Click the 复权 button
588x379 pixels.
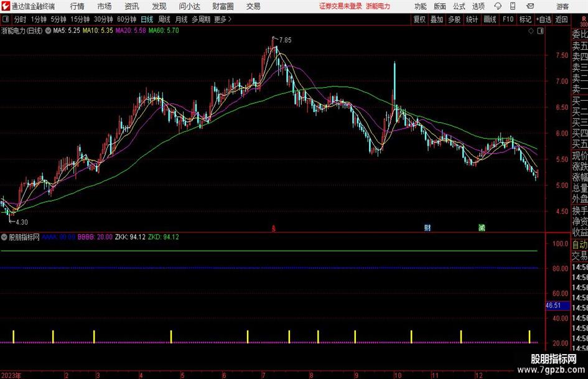[x=419, y=19]
